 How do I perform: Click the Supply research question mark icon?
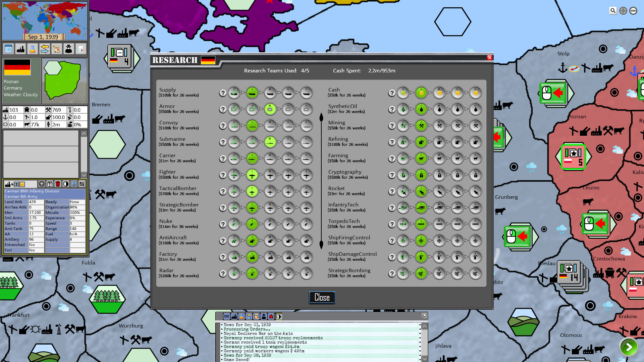coord(223,93)
